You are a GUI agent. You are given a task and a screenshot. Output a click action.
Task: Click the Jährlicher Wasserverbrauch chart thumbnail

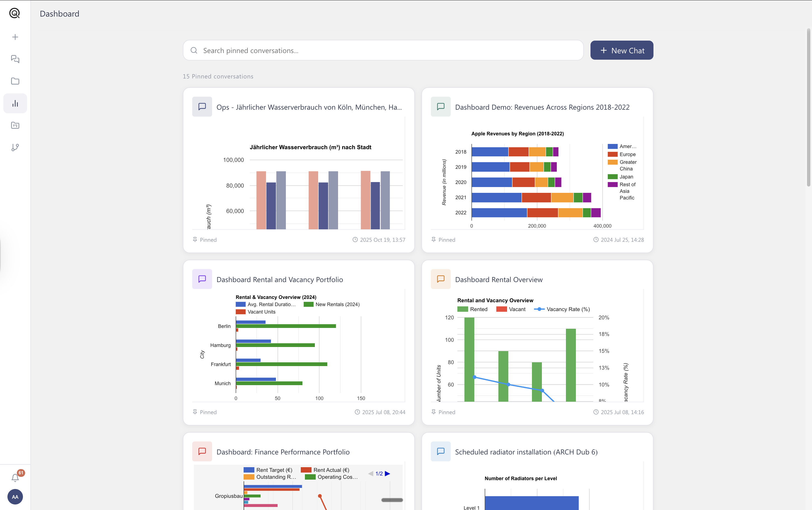click(x=299, y=173)
